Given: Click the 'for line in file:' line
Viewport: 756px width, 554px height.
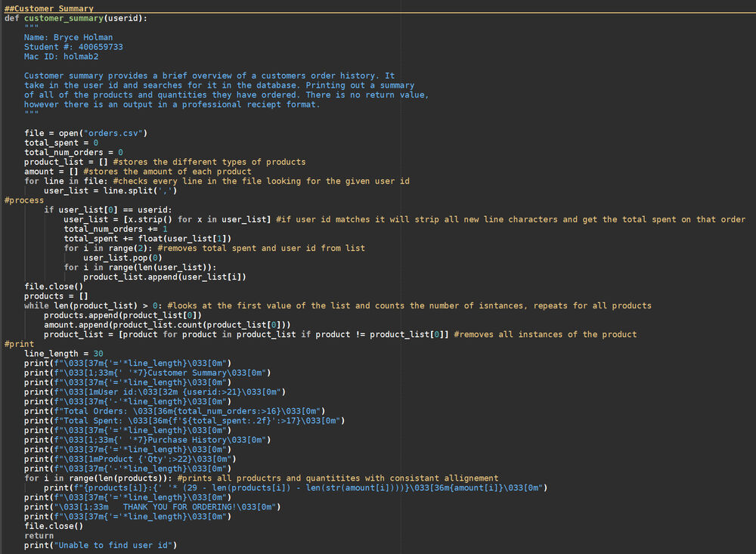Looking at the screenshot, I should coord(217,181).
